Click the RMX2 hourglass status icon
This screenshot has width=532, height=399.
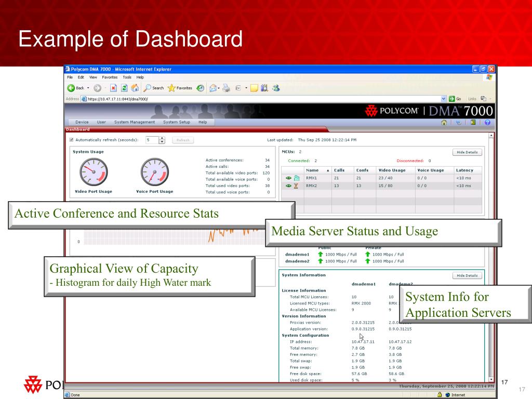point(296,185)
